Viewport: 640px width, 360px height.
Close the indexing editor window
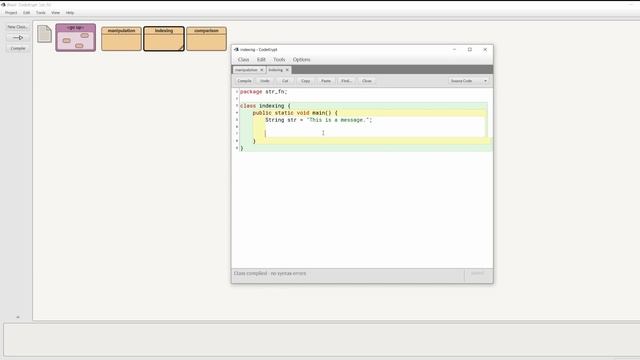pyautogui.click(x=485, y=49)
